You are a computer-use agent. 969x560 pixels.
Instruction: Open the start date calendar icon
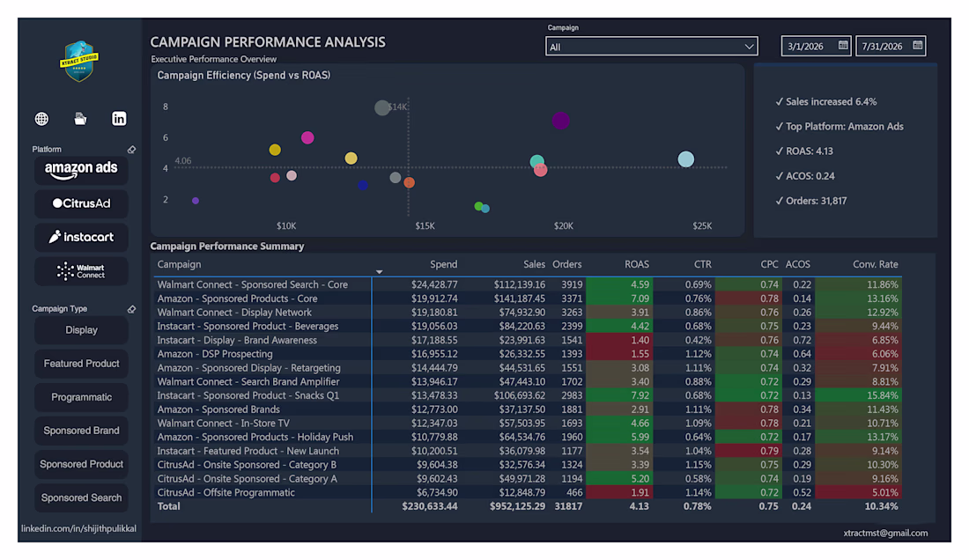(x=843, y=45)
